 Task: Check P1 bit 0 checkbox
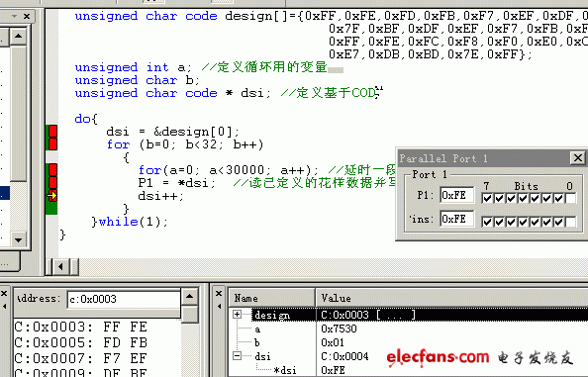tap(571, 198)
